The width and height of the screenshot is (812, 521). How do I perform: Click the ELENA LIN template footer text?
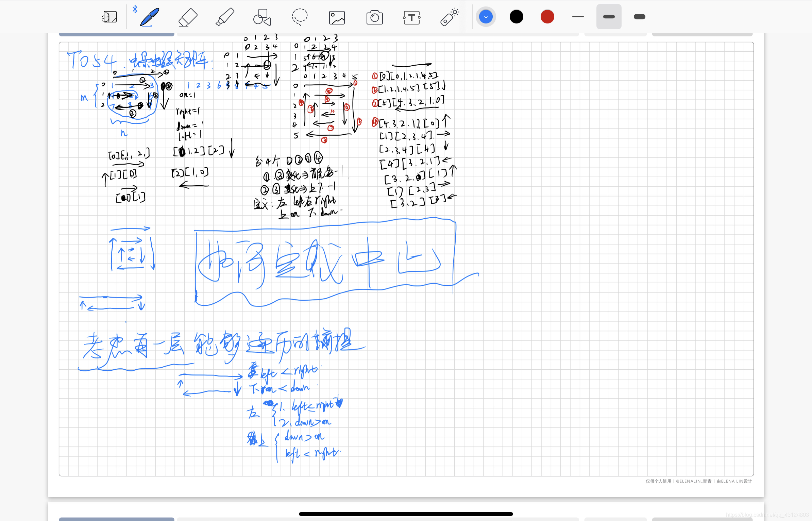point(699,481)
